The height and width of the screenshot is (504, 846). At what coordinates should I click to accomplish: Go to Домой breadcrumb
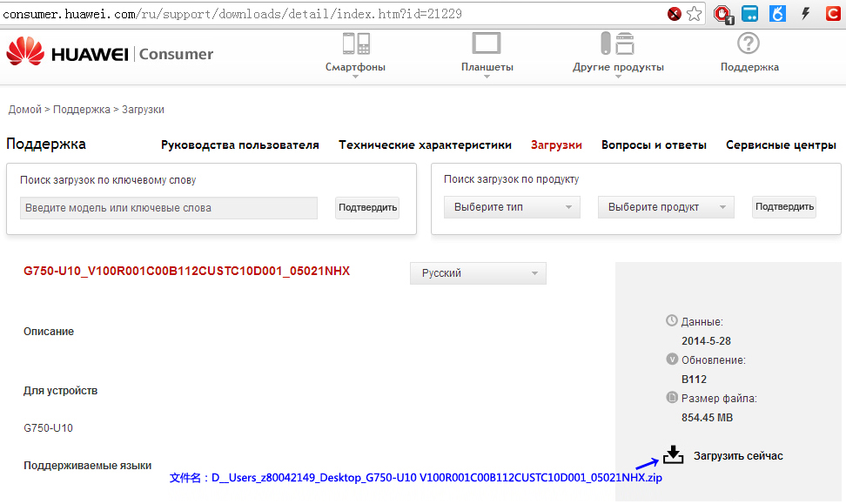[x=25, y=110]
